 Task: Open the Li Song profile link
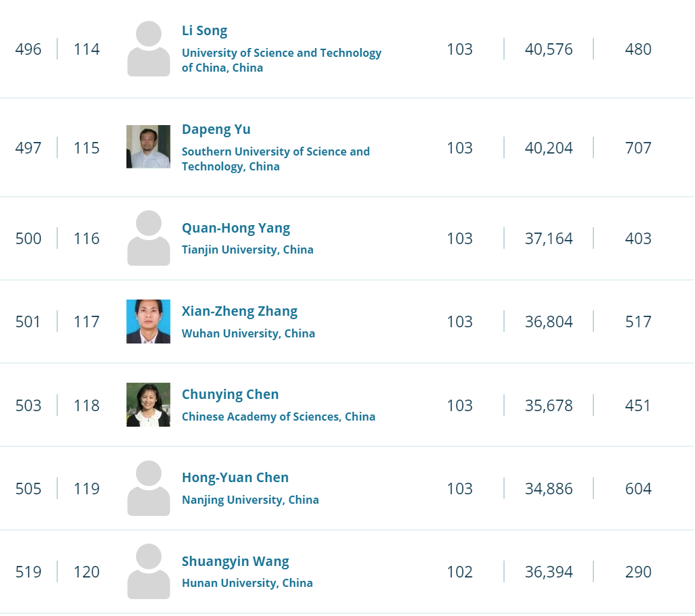coord(204,31)
